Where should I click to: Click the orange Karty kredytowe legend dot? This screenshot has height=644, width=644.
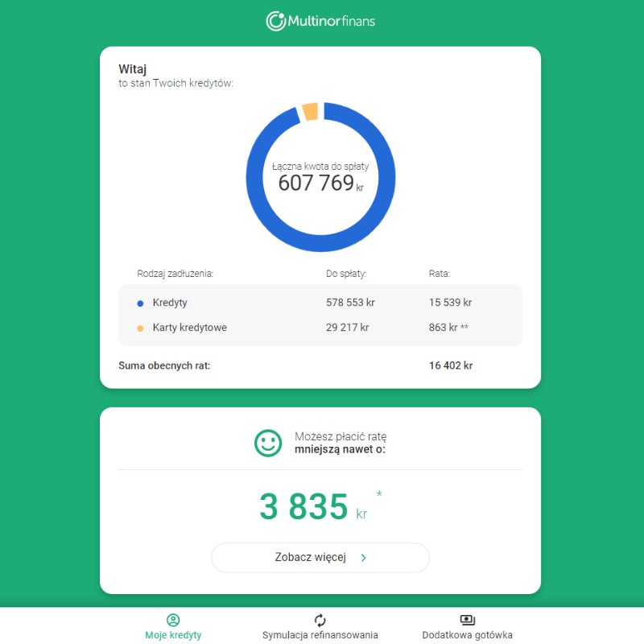coord(140,328)
